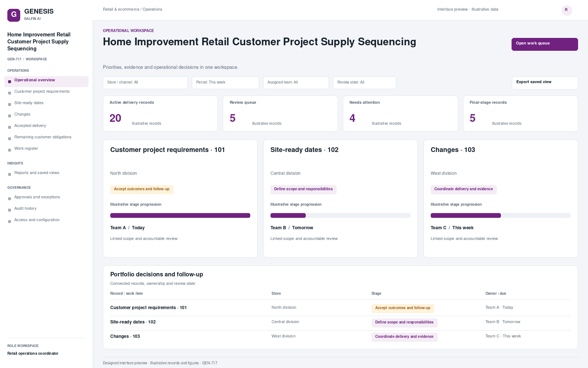Click the bullet icon beside Work register
Image resolution: width=588 pixels, height=368 pixels.
10,150
